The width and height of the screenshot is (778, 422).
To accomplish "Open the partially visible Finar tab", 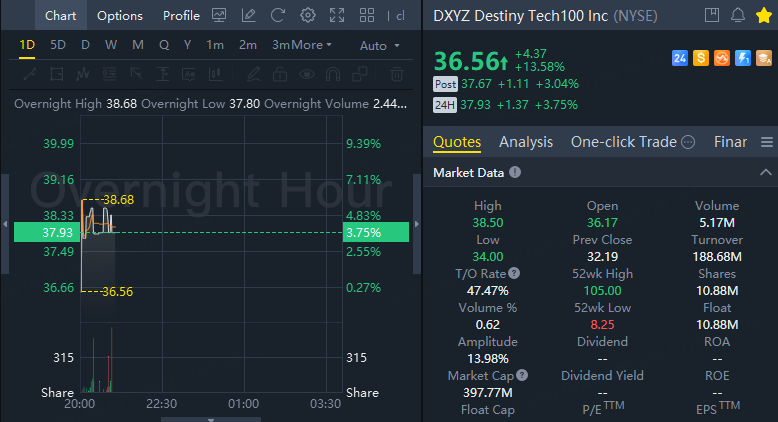I will tap(730, 142).
